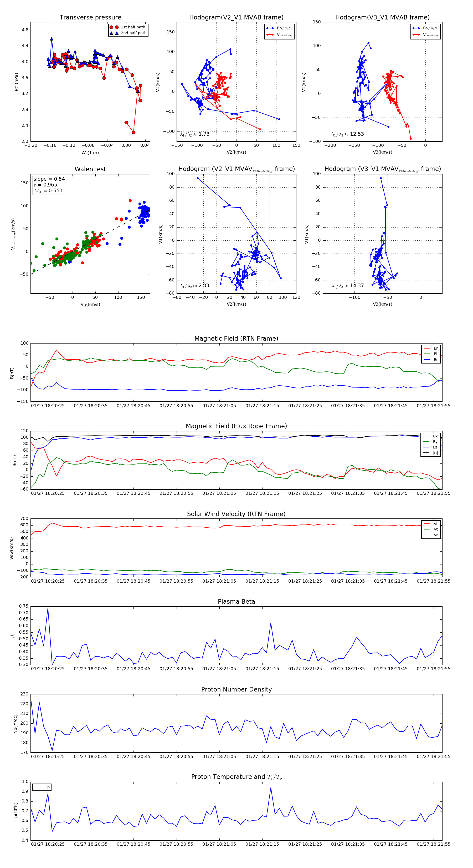This screenshot has height=868, width=473.
Task: Click the 'WalenTest' plot title
Action: [90, 169]
